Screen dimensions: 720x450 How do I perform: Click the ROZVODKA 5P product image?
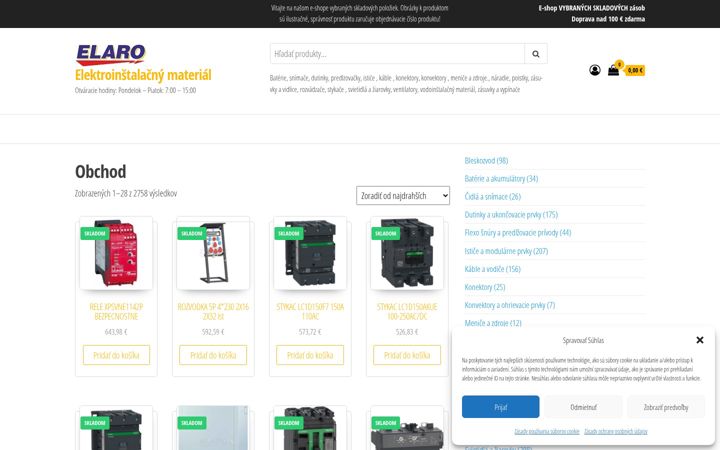[213, 253]
